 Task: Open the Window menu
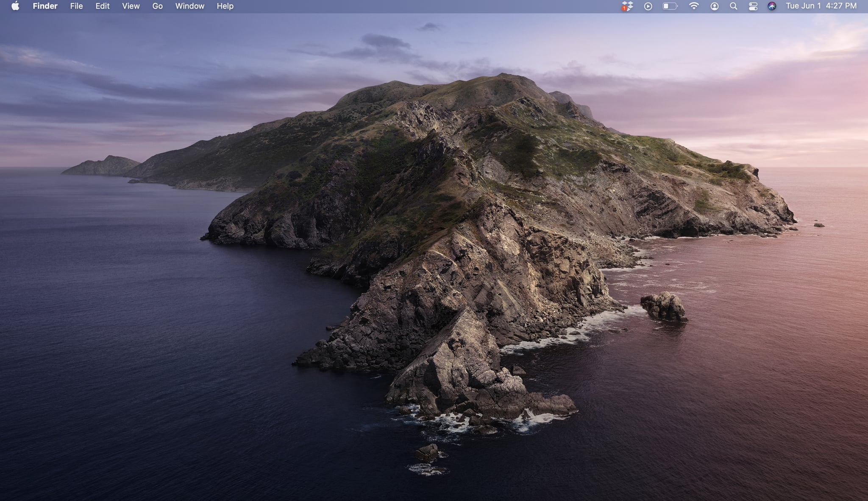[x=189, y=6]
